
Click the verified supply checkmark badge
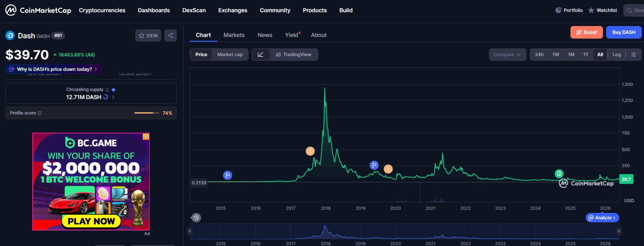(x=114, y=90)
